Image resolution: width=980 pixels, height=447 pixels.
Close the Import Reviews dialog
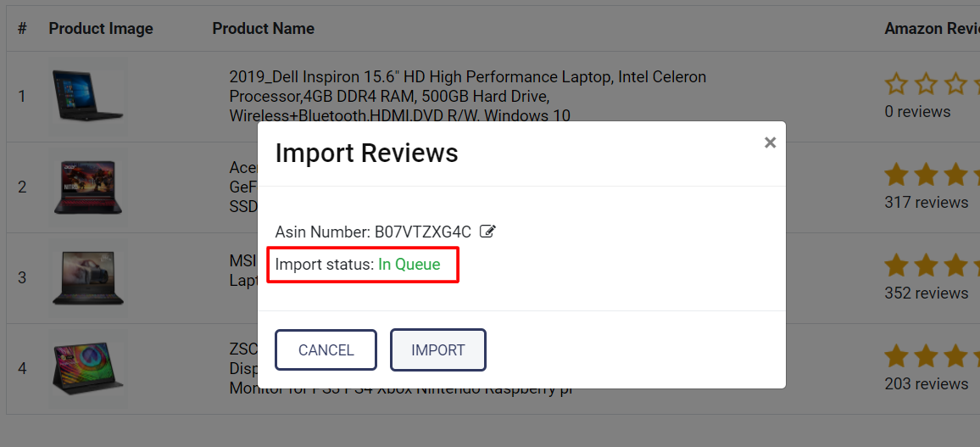pos(770,142)
